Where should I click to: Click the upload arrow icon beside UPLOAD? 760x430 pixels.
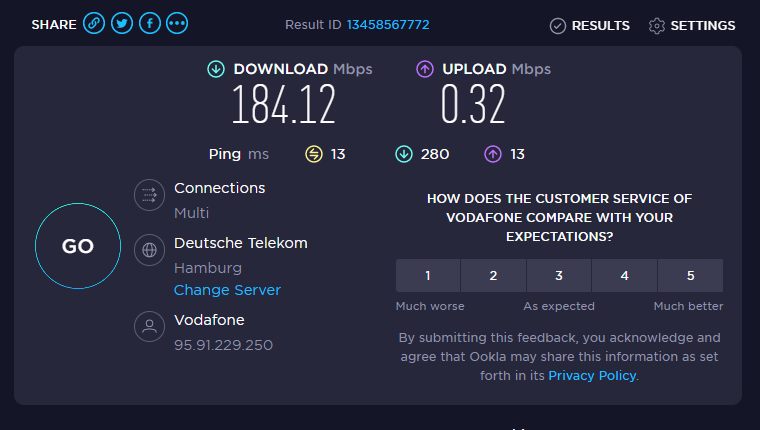pos(425,69)
